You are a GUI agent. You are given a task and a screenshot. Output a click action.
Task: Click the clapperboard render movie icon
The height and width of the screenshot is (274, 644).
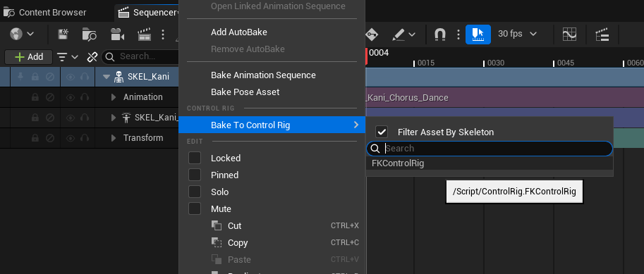144,34
